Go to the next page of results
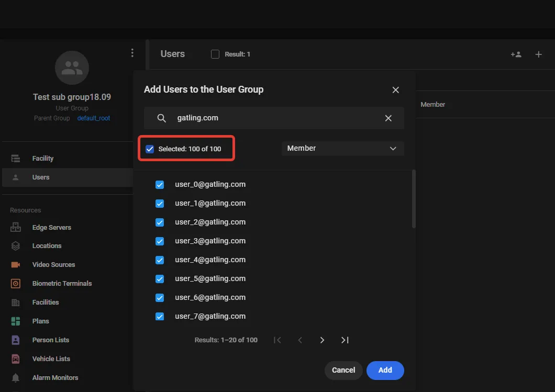Screen dimensions: 555x392 tap(322, 340)
